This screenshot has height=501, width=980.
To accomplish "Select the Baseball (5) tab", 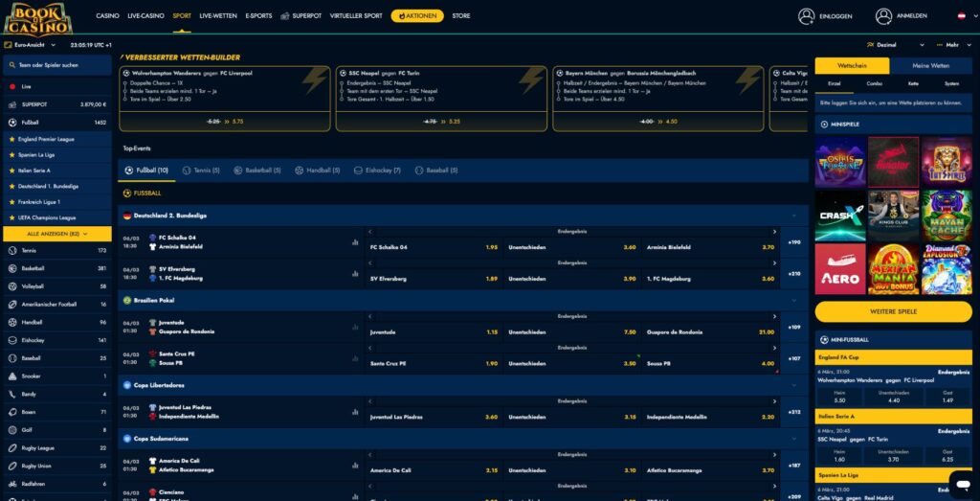I will (x=436, y=171).
